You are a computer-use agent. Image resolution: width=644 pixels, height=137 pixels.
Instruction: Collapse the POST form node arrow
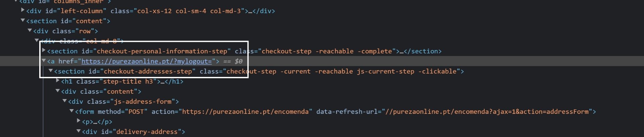pos(72,111)
